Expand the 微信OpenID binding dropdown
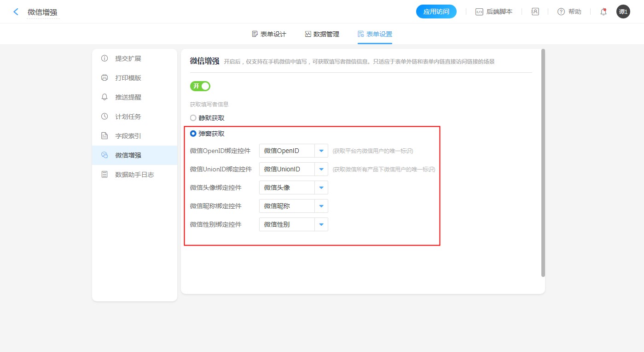This screenshot has width=644, height=352. [321, 151]
